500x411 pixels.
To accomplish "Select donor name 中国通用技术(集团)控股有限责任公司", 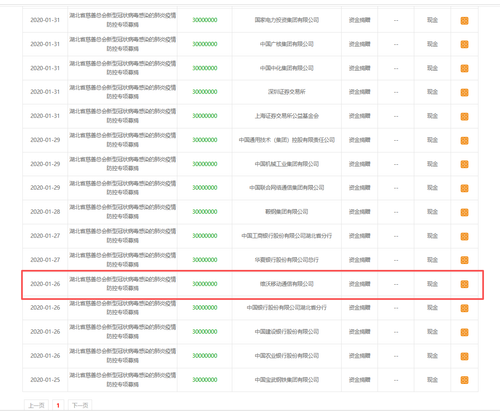I will click(287, 140).
